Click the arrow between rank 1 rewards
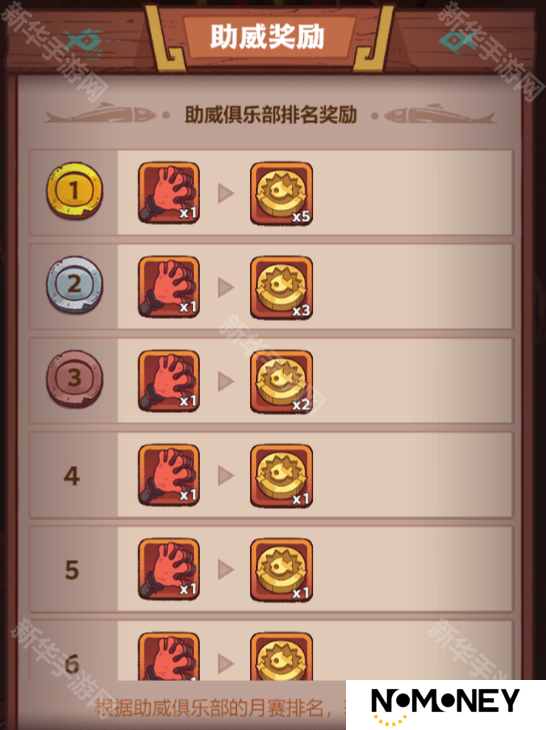 click(226, 193)
